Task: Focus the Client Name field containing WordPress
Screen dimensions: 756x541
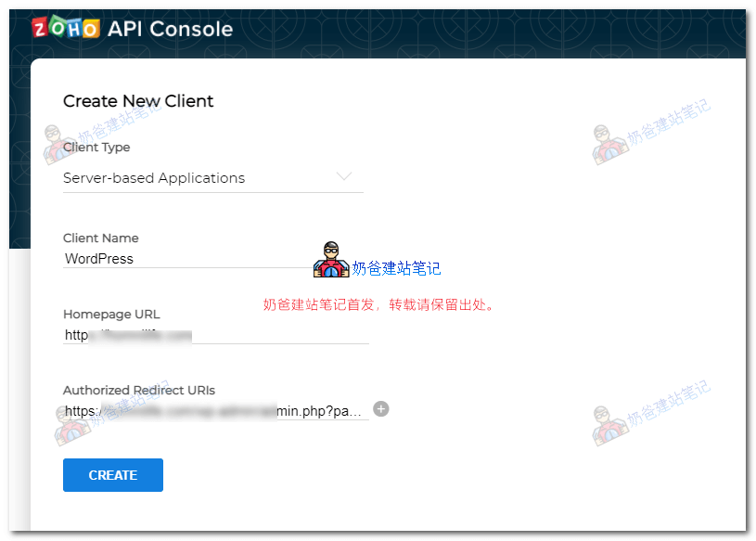Action: click(186, 259)
